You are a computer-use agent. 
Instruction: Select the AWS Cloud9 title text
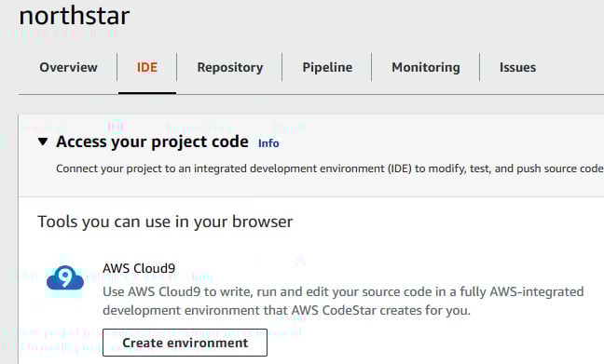coord(139,268)
